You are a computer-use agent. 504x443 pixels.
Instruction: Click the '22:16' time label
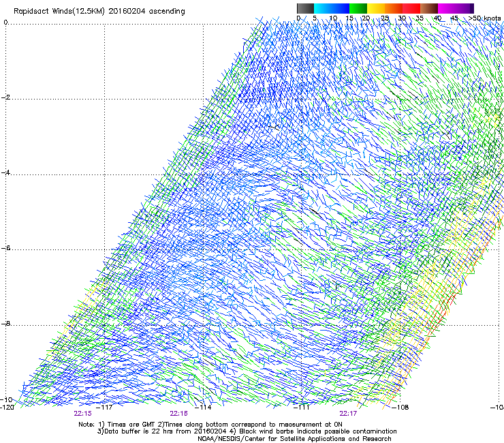click(x=178, y=414)
